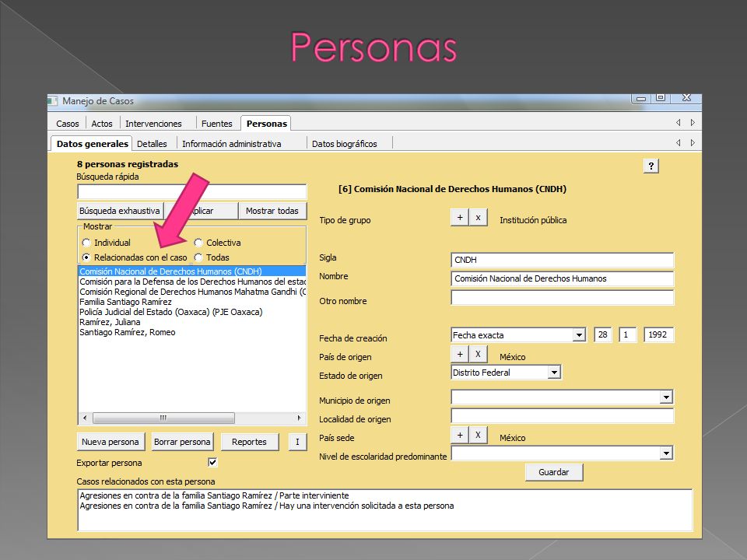Viewport: 747px width, 560px height.
Task: Open the Estado de origen dropdown
Action: (x=553, y=372)
